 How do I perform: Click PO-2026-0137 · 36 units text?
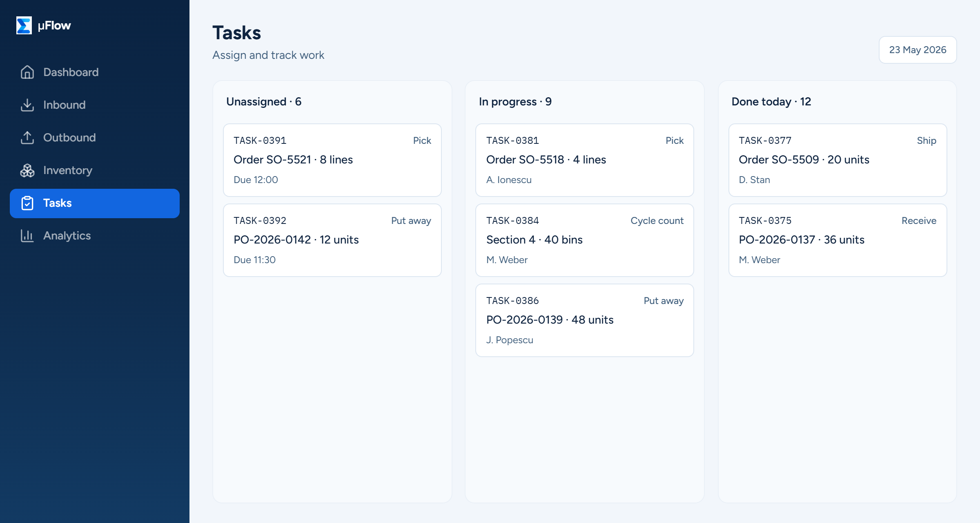pos(802,240)
